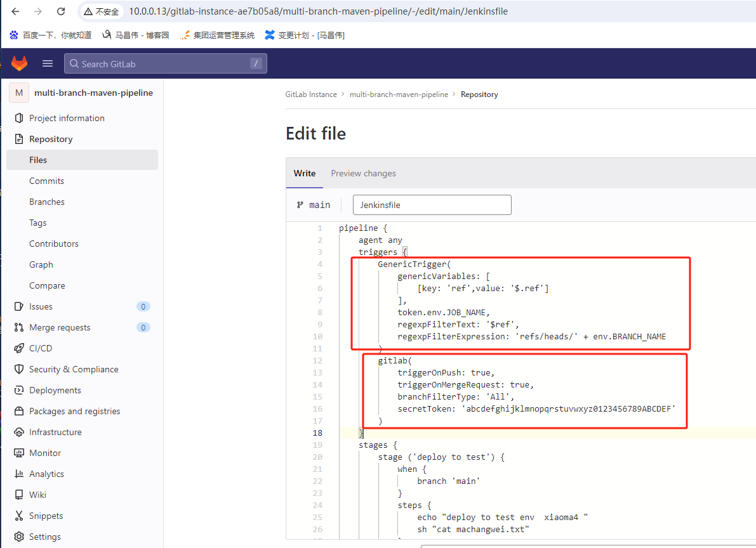Screen dimensions: 756x548
Task: Click the Issues sidebar icon
Action: coord(19,306)
